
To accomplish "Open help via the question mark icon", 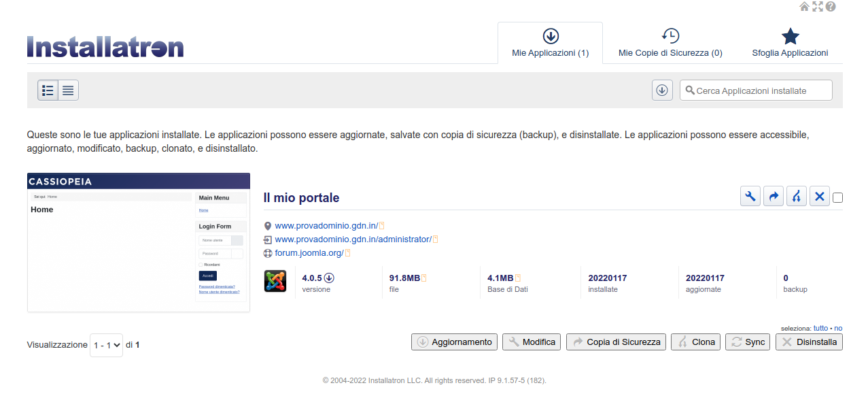I will (x=831, y=6).
